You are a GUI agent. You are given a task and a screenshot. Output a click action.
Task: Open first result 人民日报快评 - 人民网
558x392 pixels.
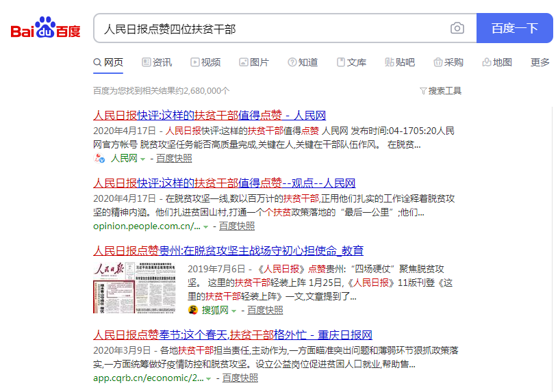pos(210,115)
